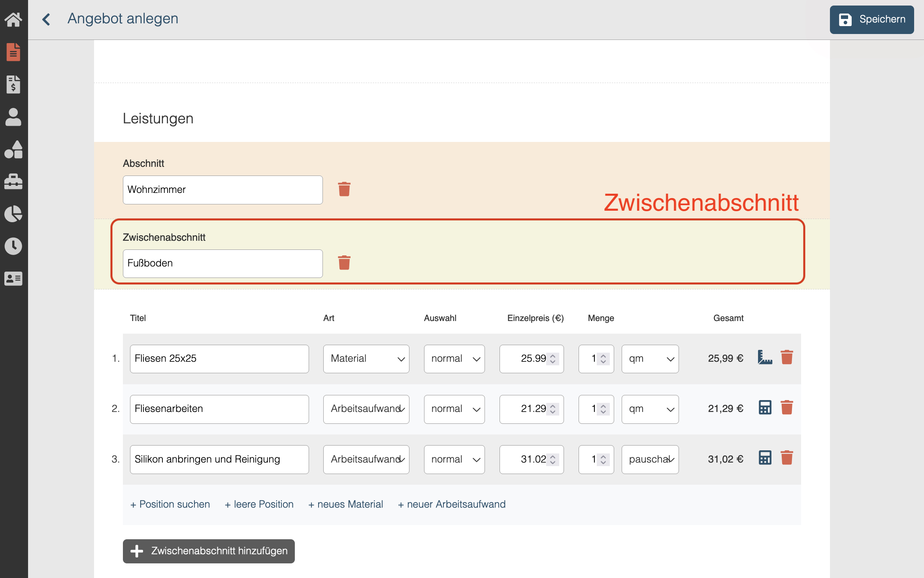Open qm unit dropdown for Fliesenarbeiten
Screen dimensions: 924x578
click(x=650, y=409)
